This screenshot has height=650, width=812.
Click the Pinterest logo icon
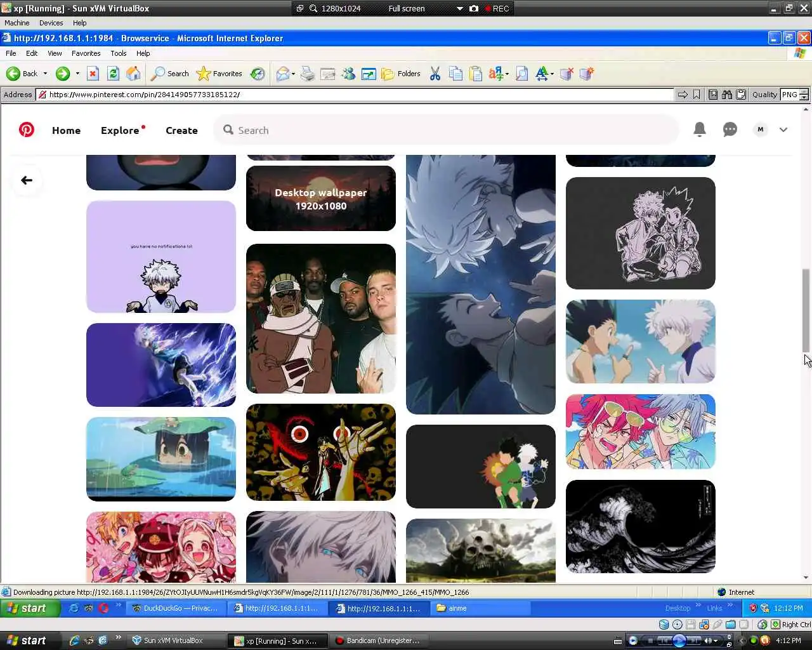coord(27,129)
